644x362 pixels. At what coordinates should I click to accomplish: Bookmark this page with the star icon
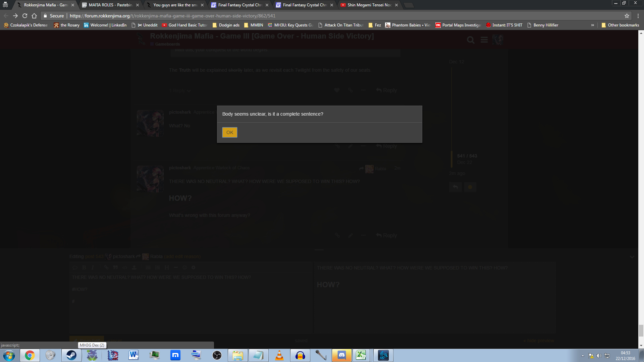[627, 16]
